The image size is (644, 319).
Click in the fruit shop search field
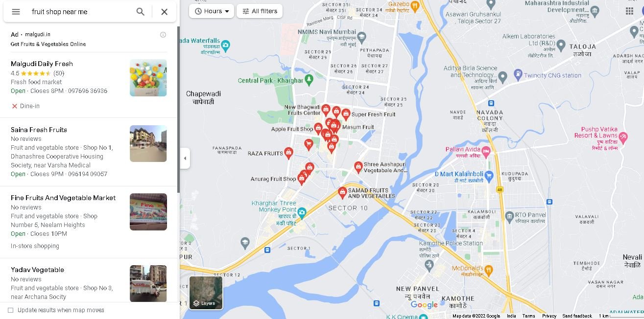coord(81,12)
